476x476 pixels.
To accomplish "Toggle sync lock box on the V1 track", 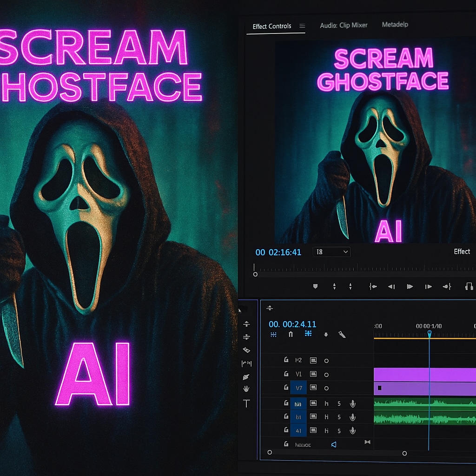I will tap(313, 374).
